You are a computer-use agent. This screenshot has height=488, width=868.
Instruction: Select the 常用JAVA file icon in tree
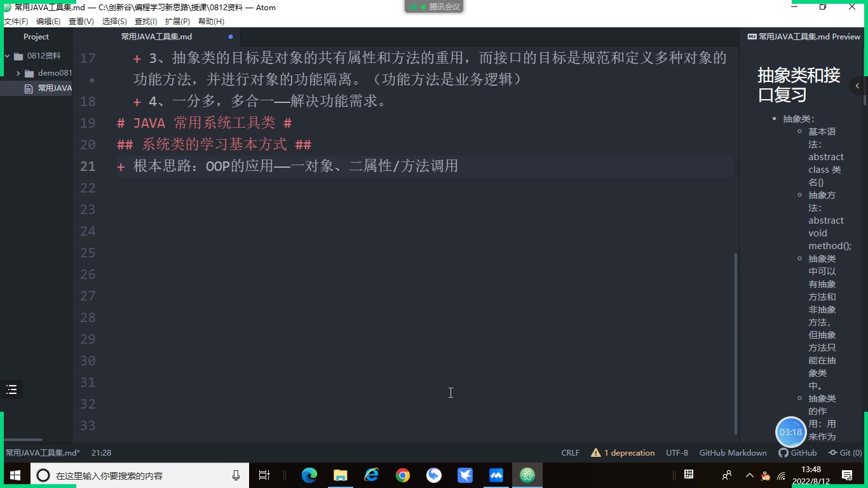[28, 88]
